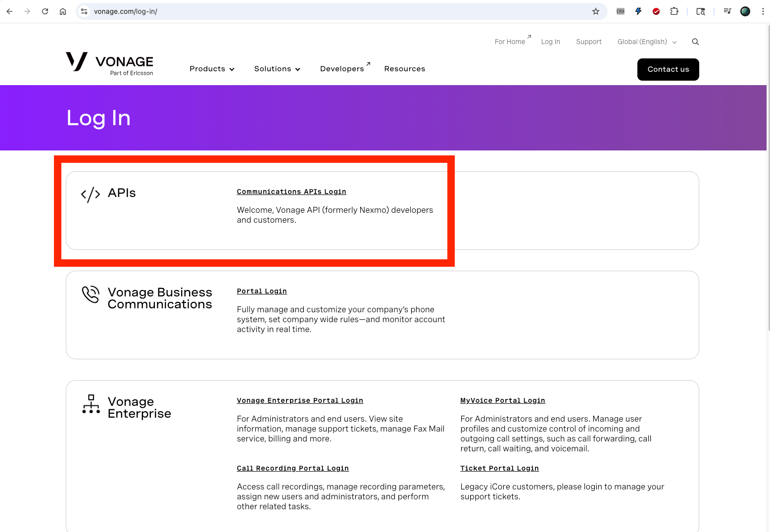Open site search magnifier icon
The height and width of the screenshot is (532, 770).
(x=695, y=42)
